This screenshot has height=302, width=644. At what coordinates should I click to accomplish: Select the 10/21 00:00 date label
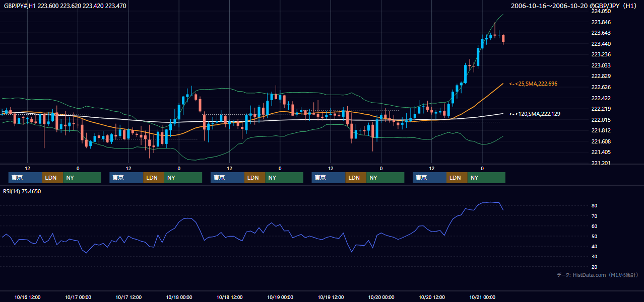483,297
